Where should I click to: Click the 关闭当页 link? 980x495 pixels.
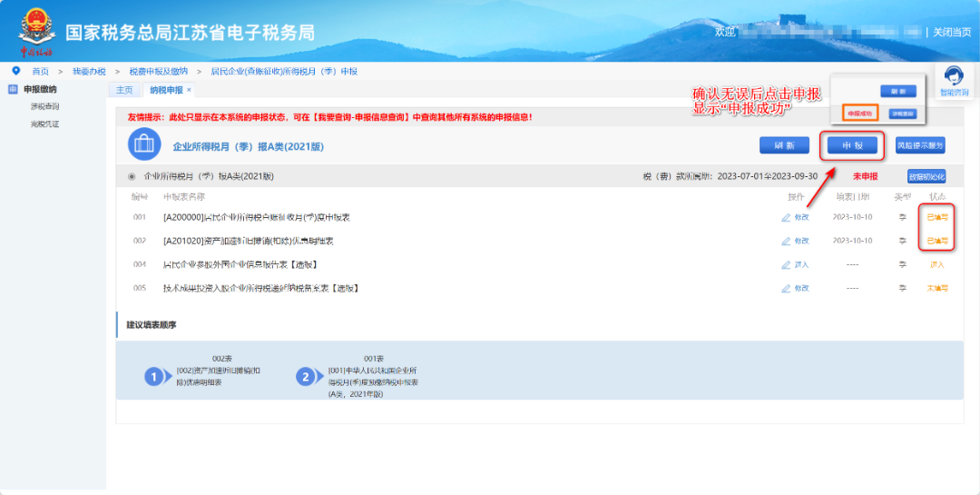point(952,32)
